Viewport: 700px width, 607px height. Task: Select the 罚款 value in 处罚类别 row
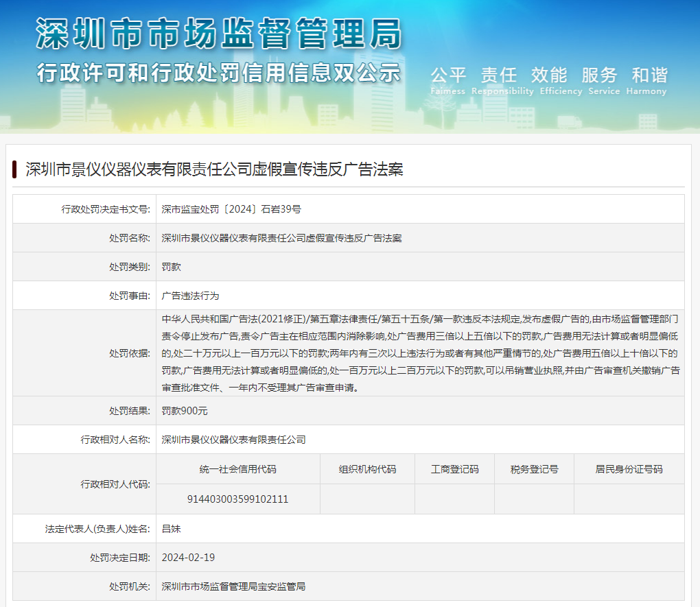(x=171, y=267)
